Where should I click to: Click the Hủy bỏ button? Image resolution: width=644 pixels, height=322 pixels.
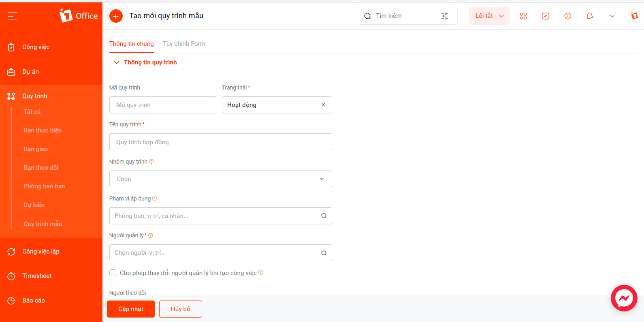[x=181, y=309]
